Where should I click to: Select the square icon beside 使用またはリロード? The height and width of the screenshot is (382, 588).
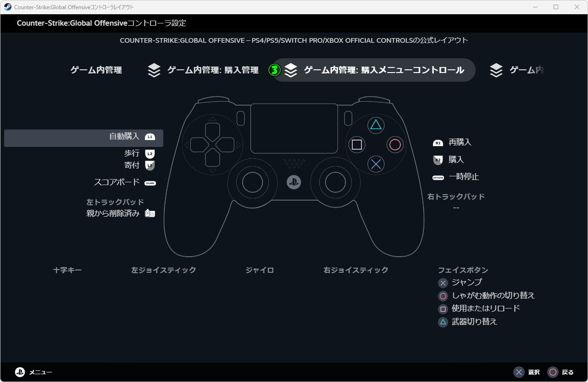(443, 309)
